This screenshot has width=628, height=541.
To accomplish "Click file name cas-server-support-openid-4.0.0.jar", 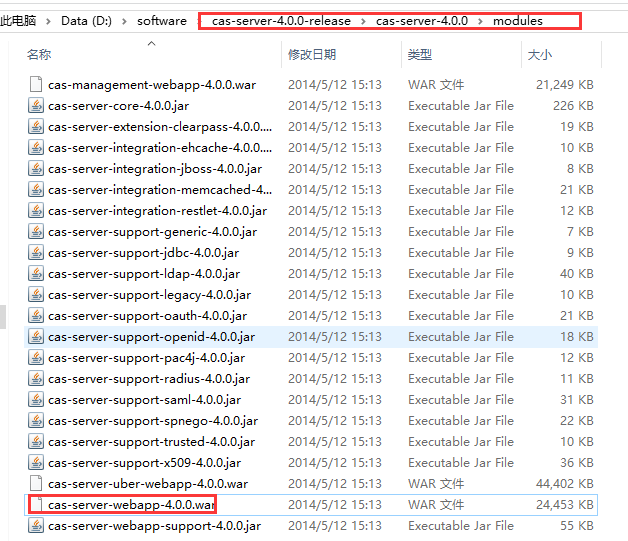I will click(x=151, y=337).
